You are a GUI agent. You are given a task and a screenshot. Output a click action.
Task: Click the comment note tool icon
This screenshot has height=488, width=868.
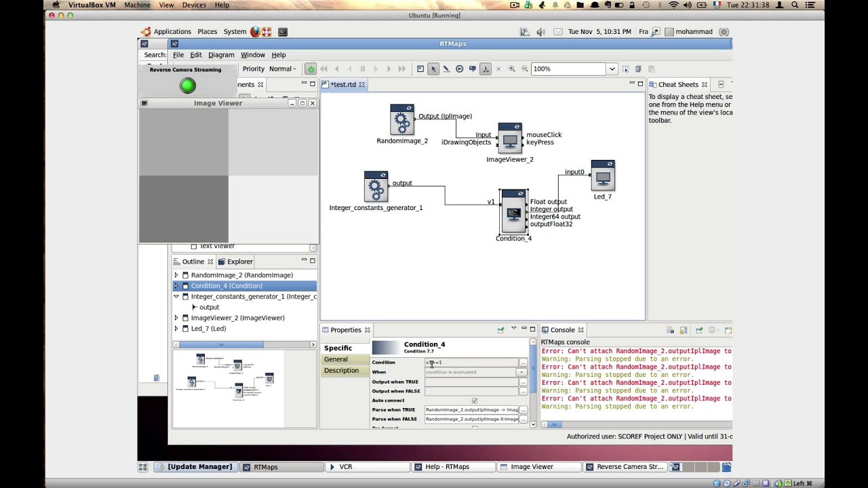click(473, 69)
